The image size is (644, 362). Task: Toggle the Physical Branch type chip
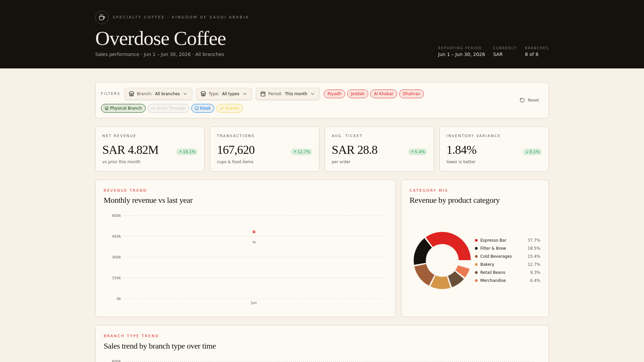pos(123,108)
